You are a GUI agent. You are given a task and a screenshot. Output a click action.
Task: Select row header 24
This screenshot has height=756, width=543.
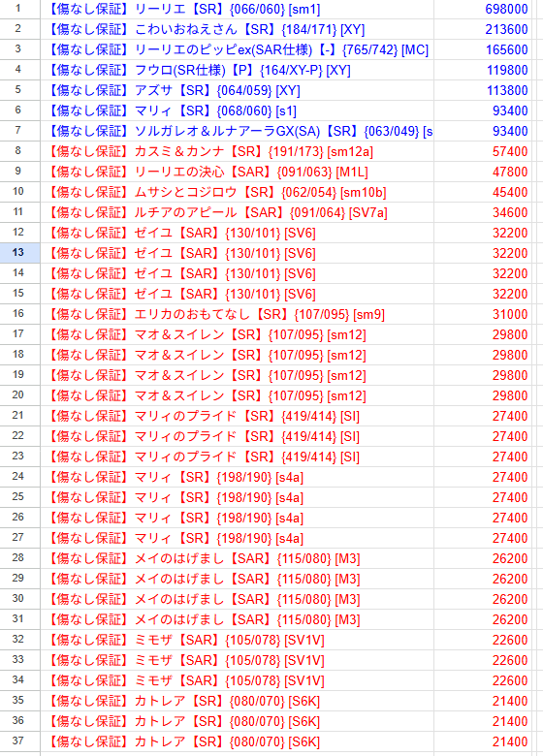click(19, 477)
